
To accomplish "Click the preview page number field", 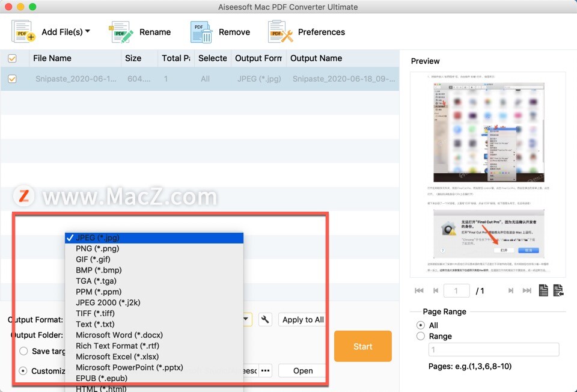I will point(457,291).
